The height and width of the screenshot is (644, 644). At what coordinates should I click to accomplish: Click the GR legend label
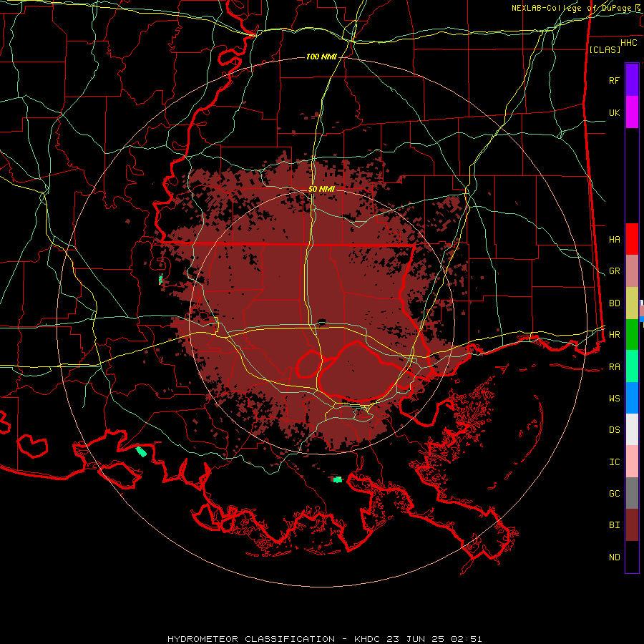pos(614,271)
